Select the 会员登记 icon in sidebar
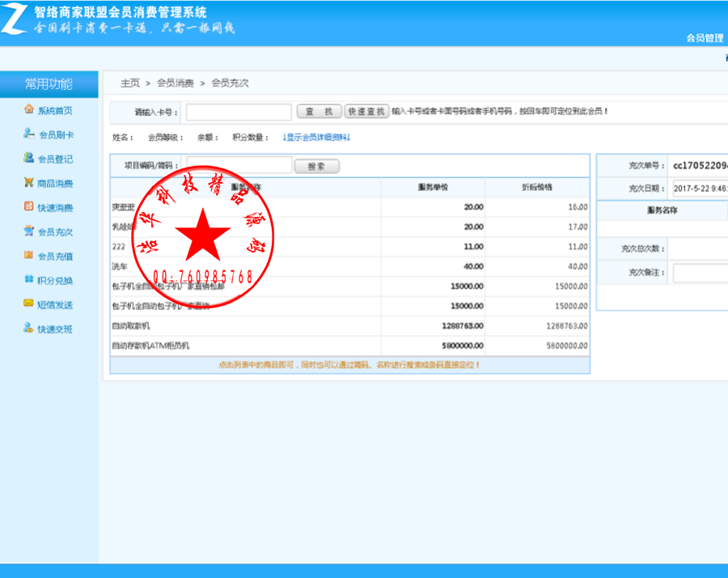 [29, 158]
